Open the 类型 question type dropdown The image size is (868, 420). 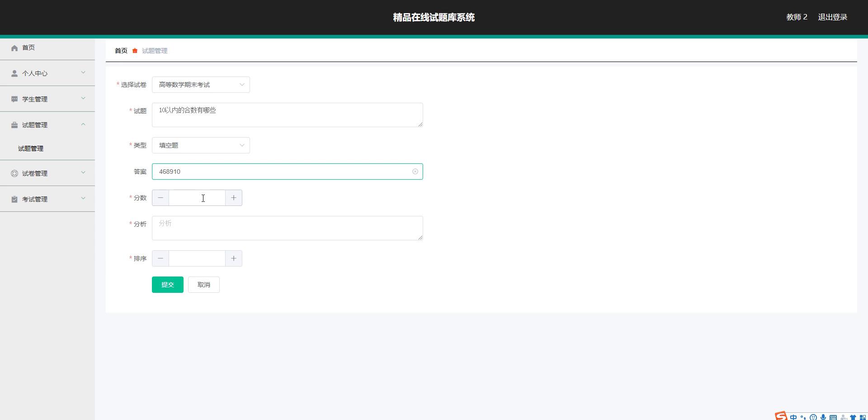[201, 145]
